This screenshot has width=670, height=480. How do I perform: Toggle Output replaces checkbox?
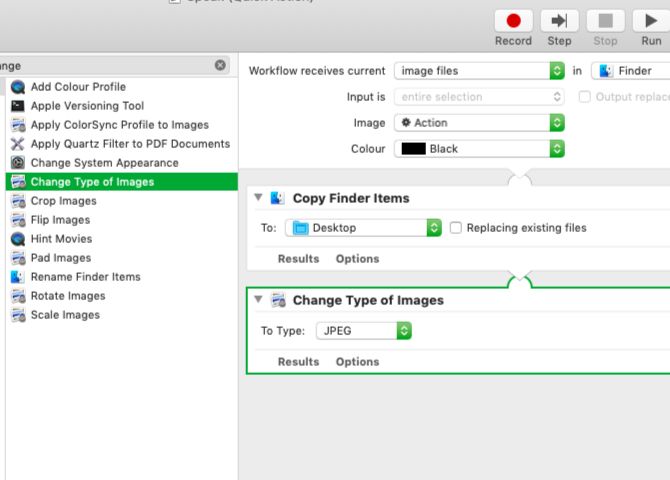click(585, 97)
